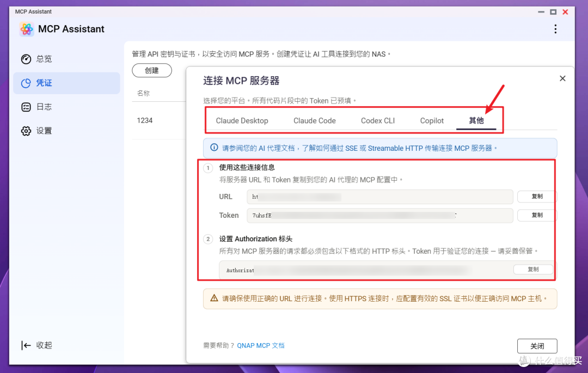This screenshot has width=588, height=373.
Task: Close the MCP Assistant window
Action: [x=566, y=12]
